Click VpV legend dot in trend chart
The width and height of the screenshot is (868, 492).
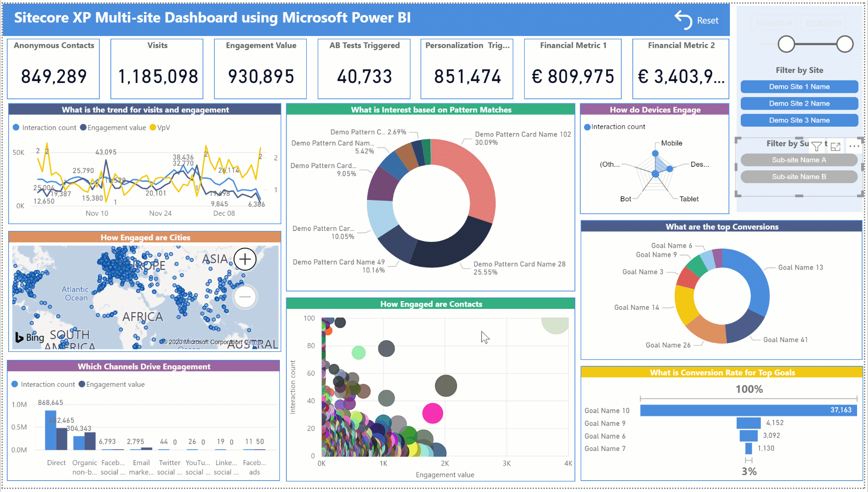pyautogui.click(x=153, y=128)
